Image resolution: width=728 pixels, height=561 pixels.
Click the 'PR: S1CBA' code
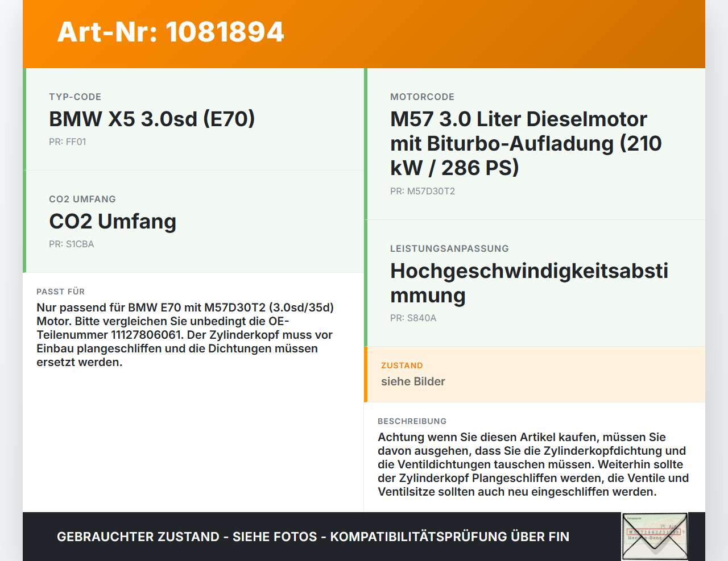[x=72, y=244]
